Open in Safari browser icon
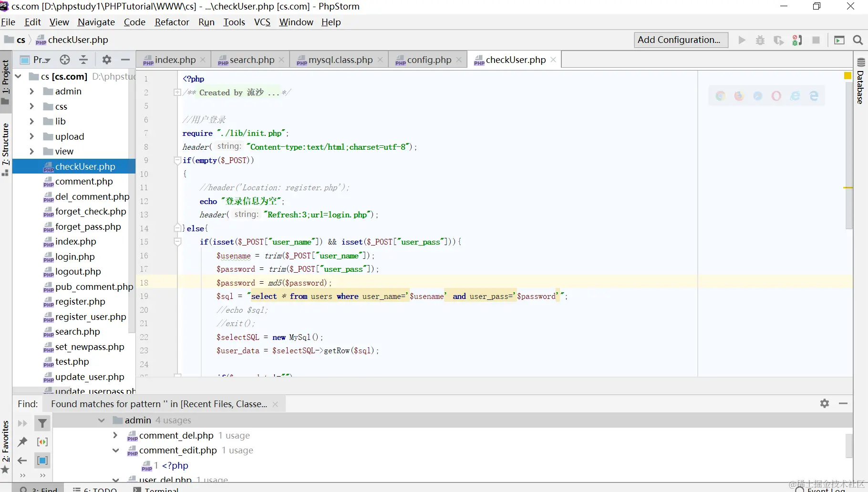Image resolution: width=868 pixels, height=492 pixels. tap(758, 96)
